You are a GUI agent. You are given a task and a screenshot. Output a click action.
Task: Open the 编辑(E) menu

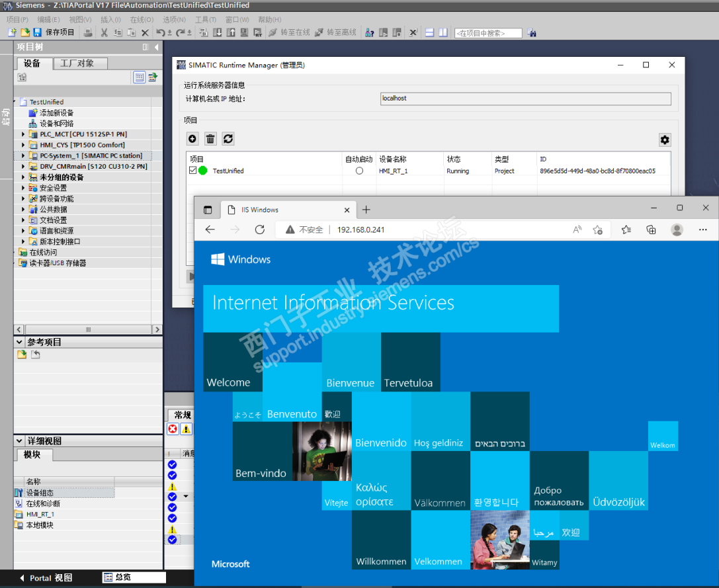48,19
